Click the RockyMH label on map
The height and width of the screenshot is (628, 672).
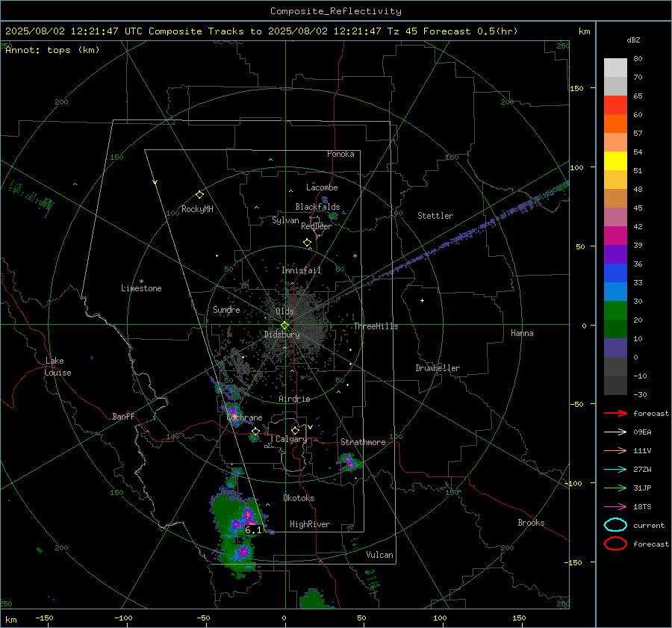(x=197, y=209)
